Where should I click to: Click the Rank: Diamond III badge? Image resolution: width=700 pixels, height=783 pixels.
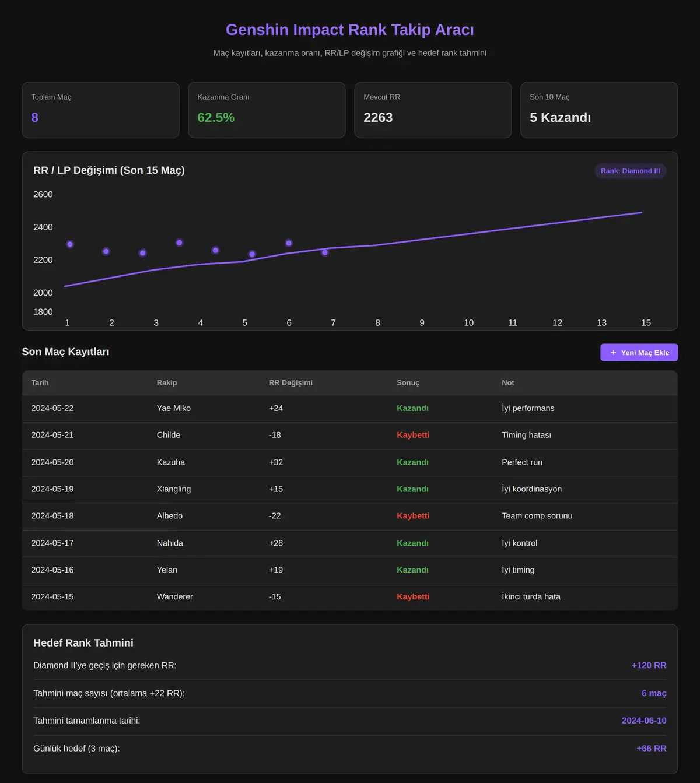[x=630, y=171]
